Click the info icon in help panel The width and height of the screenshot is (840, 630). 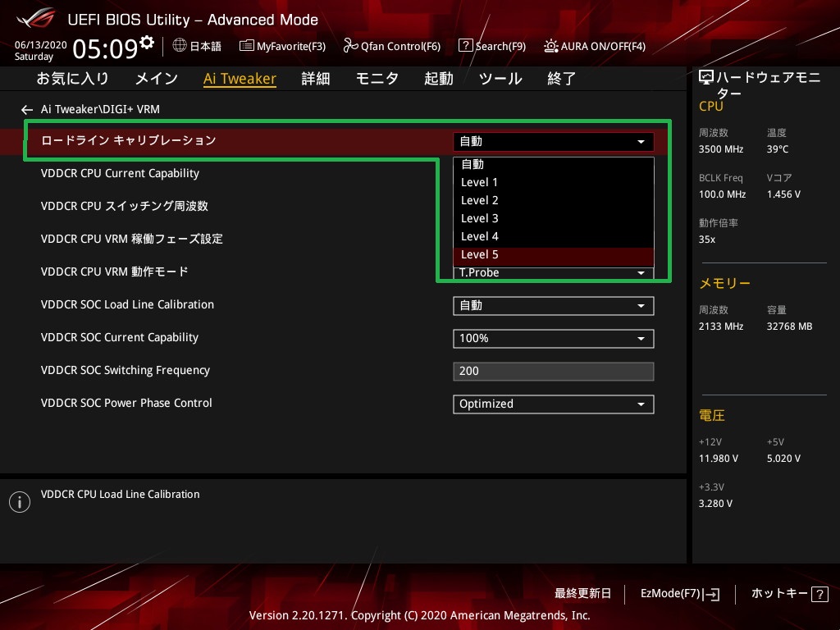click(x=20, y=502)
